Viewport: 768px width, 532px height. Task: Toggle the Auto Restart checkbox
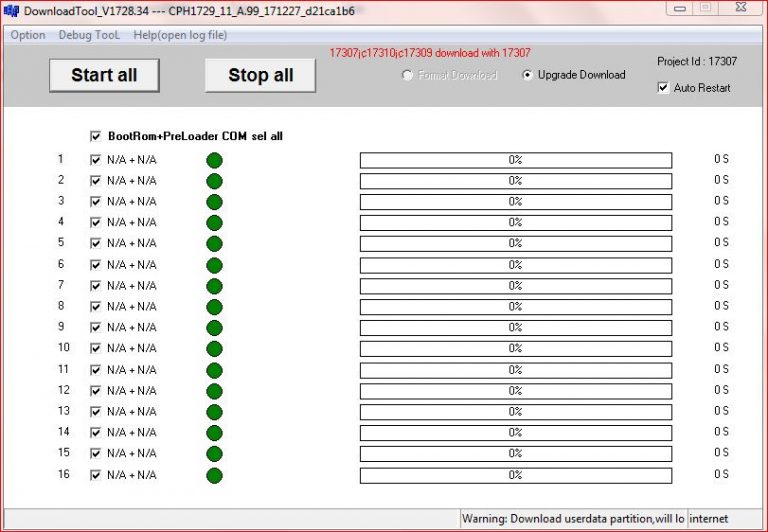663,88
